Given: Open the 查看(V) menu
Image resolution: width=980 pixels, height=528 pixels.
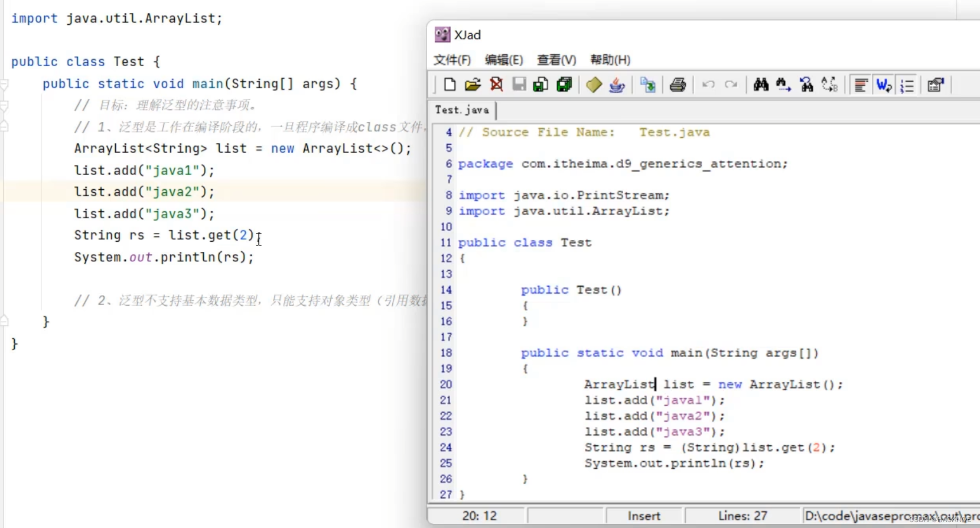Looking at the screenshot, I should [x=556, y=60].
